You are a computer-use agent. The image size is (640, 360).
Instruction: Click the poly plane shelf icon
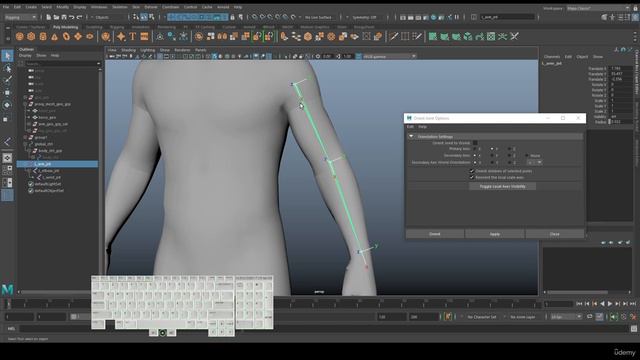78,37
